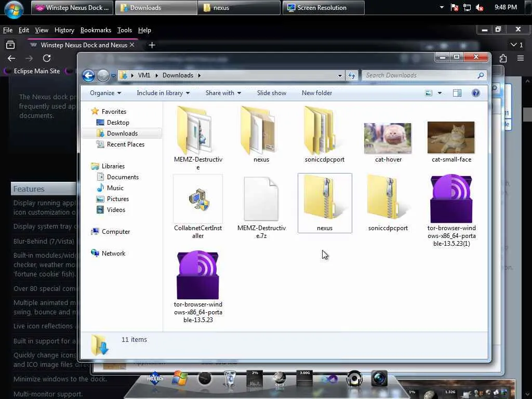Open the Organize dropdown menu
The image size is (532, 399).
[x=105, y=93]
